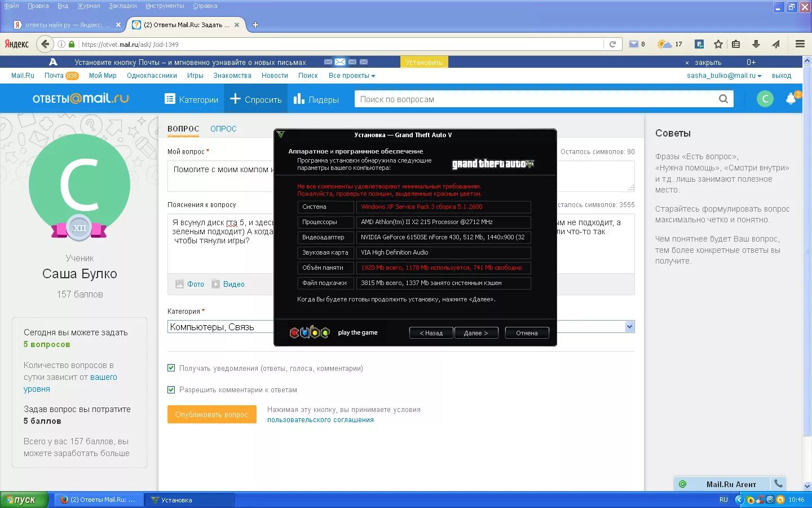Click the green user avatar in the header
812x508 pixels.
point(765,99)
